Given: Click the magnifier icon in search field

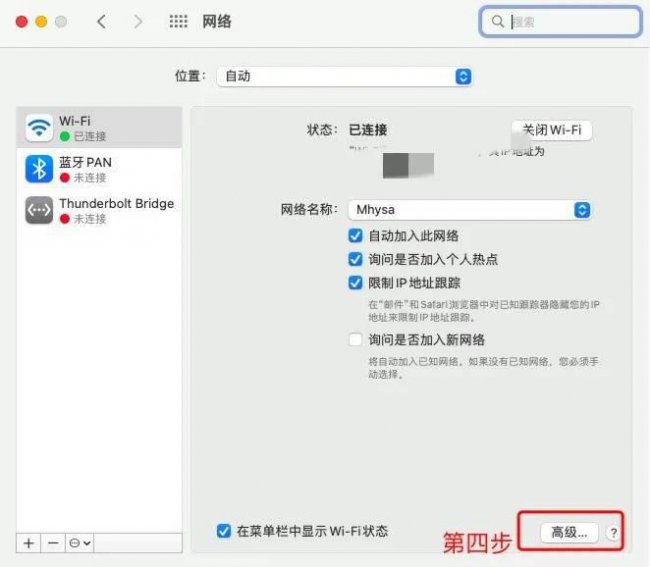Looking at the screenshot, I should coord(497,21).
